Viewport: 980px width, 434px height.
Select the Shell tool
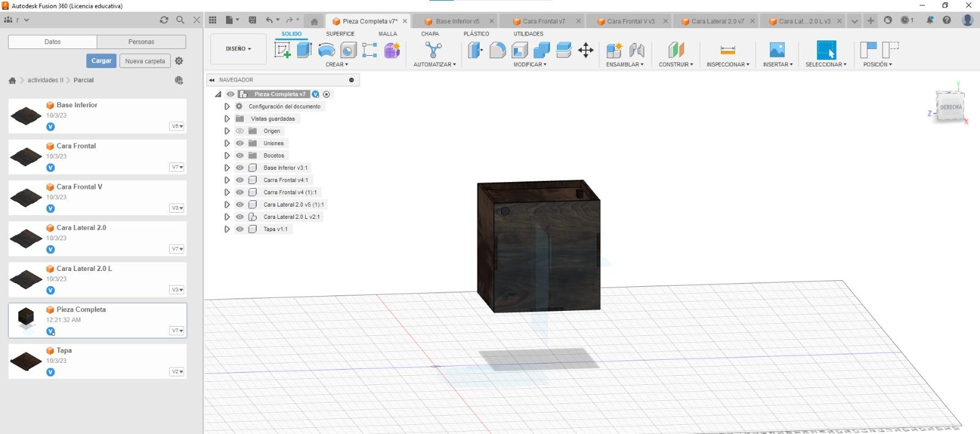519,50
